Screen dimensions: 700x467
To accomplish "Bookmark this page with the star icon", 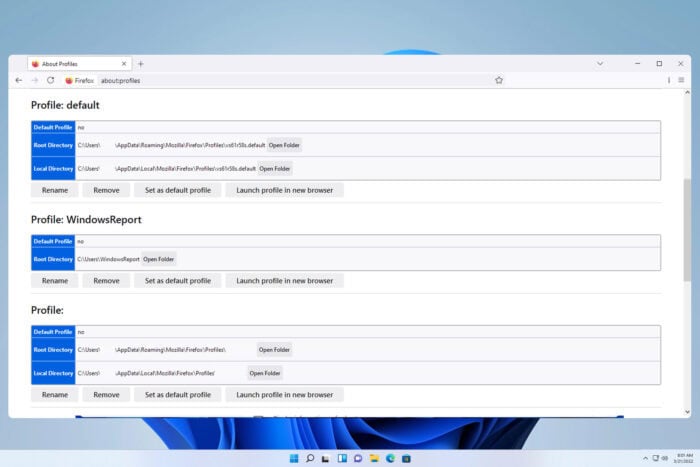I will 499,80.
